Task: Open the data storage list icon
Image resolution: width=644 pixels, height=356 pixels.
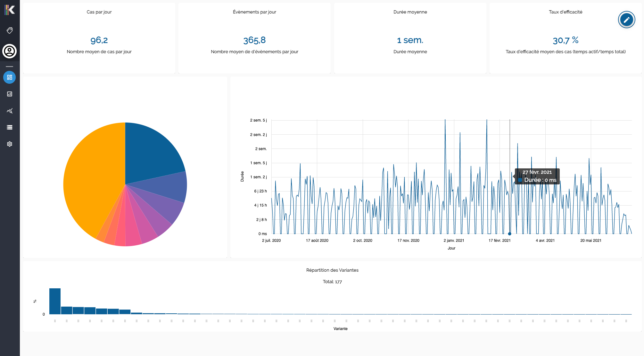Action: [x=10, y=127]
